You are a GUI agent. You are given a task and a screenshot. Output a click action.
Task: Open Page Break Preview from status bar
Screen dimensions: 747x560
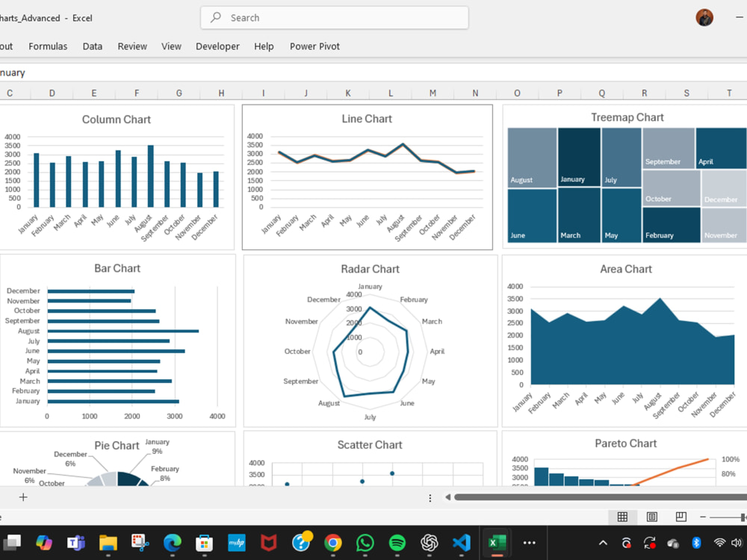(x=679, y=517)
